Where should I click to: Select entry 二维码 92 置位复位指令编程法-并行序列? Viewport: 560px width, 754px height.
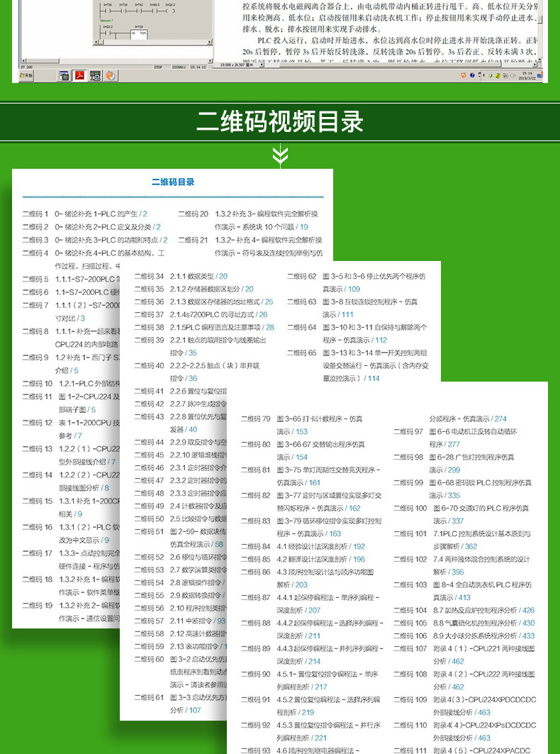[311, 731]
